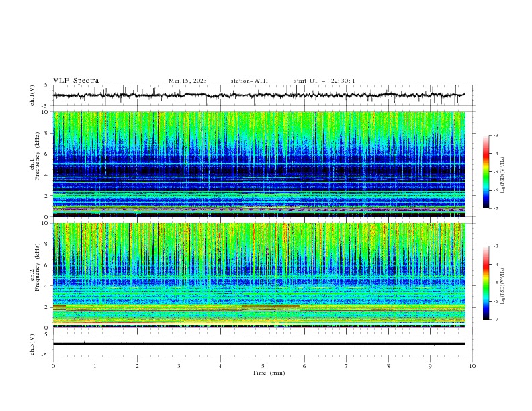Viewport: 532px width, 411px height.
Task: Click the '-5' label on ch.1 colorbar
Action: pos(495,172)
